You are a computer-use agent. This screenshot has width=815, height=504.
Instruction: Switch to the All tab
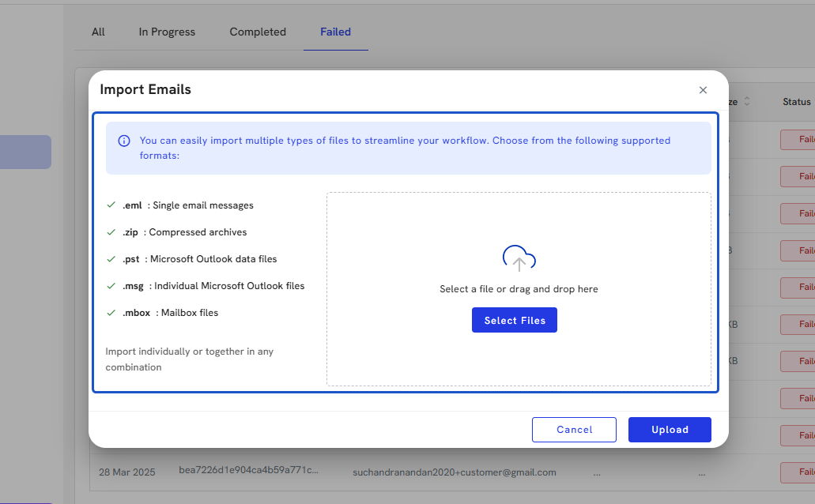98,32
